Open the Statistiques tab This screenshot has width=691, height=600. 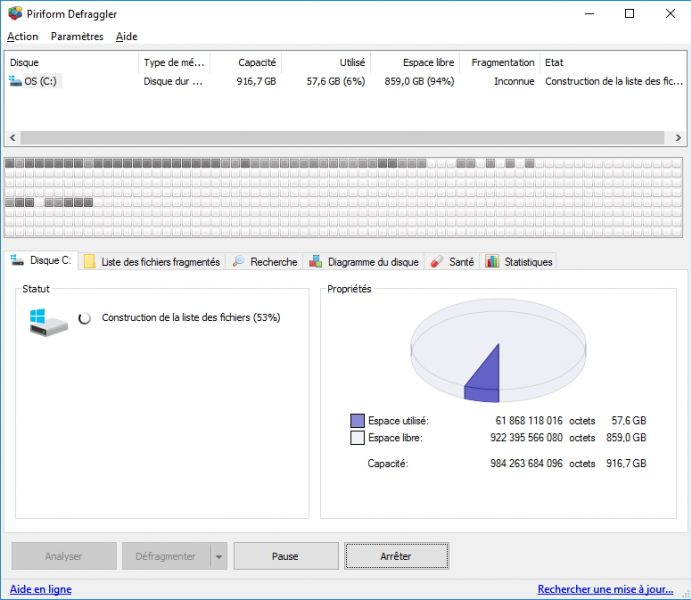pyautogui.click(x=519, y=262)
